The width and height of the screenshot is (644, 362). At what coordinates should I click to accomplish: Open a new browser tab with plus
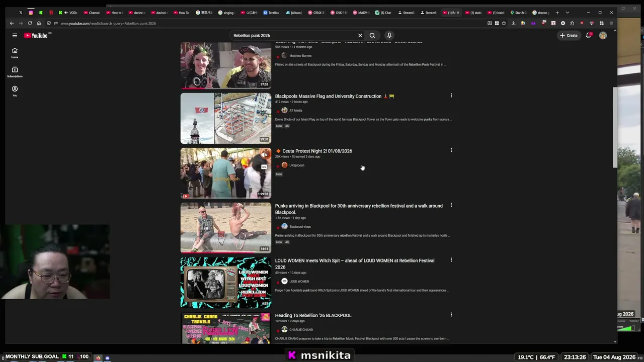[557, 13]
